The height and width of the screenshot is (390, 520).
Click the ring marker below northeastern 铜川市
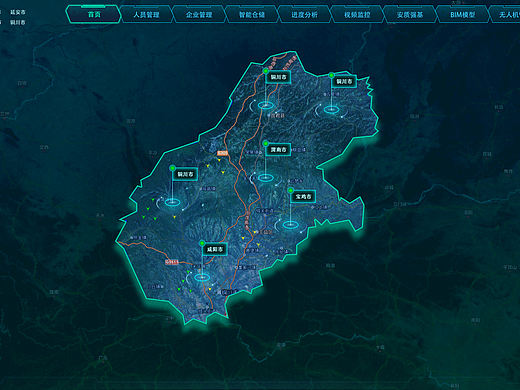click(x=331, y=109)
